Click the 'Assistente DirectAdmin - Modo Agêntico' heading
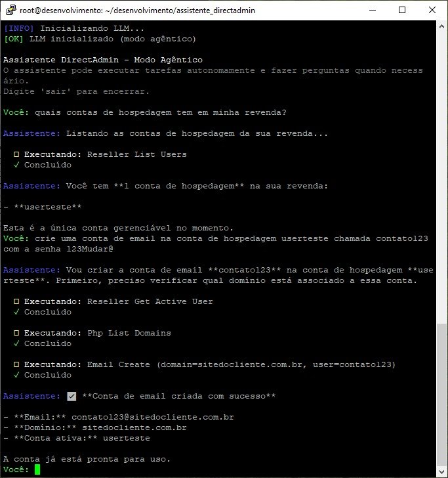The image size is (448, 478). tap(103, 60)
